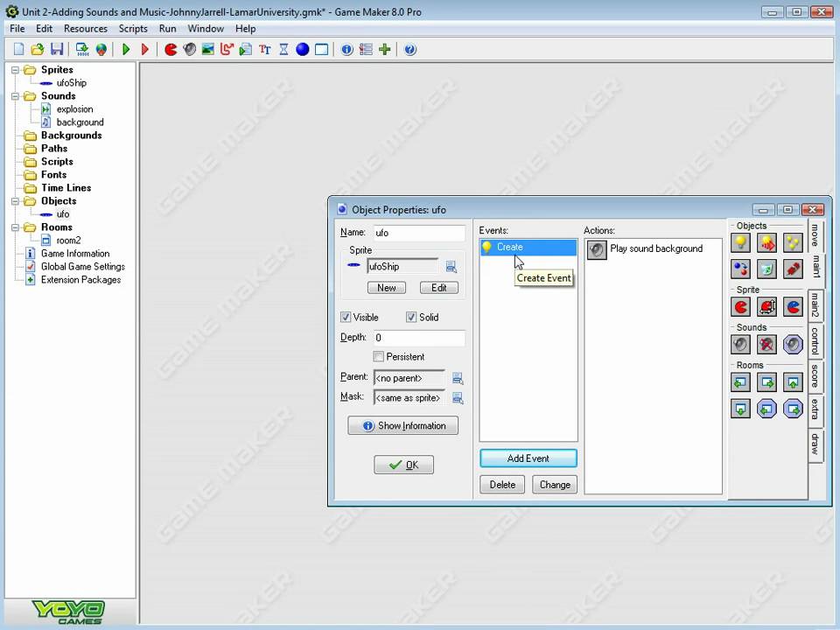Click the Change event button
Image resolution: width=840 pixels, height=630 pixels.
[x=555, y=485]
